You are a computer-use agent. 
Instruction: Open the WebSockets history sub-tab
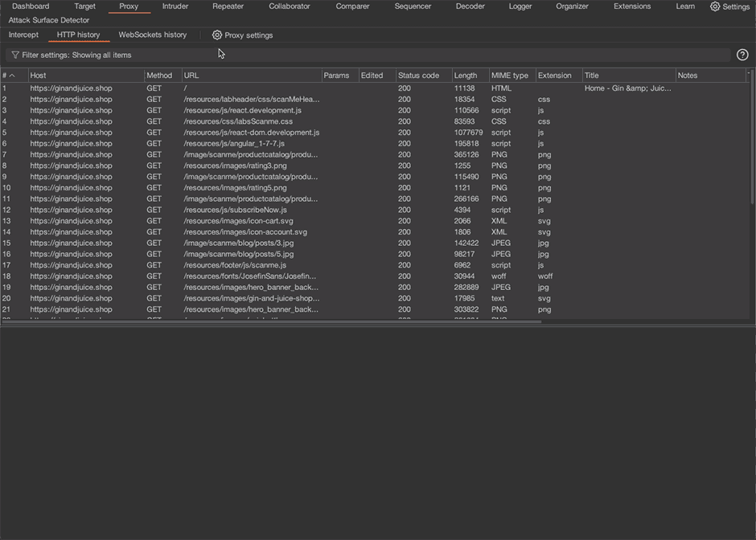(151, 35)
